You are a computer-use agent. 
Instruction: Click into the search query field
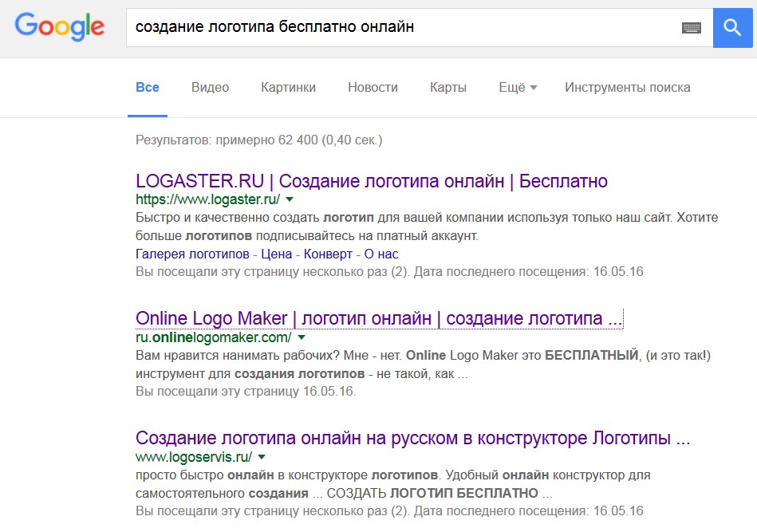pyautogui.click(x=399, y=28)
